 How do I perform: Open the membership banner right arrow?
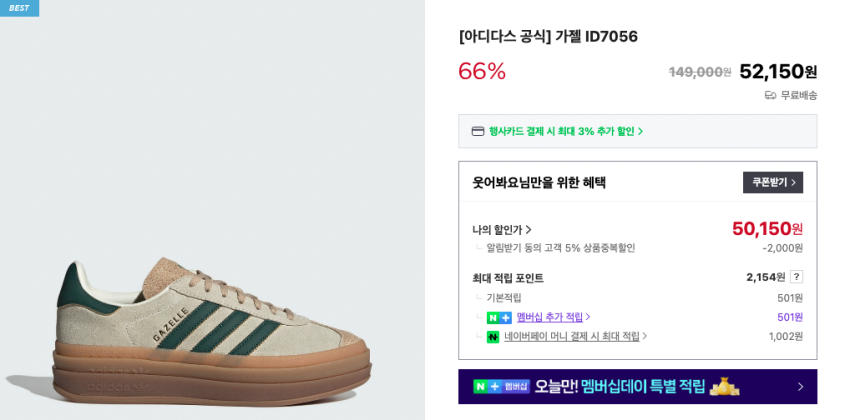coord(800,387)
